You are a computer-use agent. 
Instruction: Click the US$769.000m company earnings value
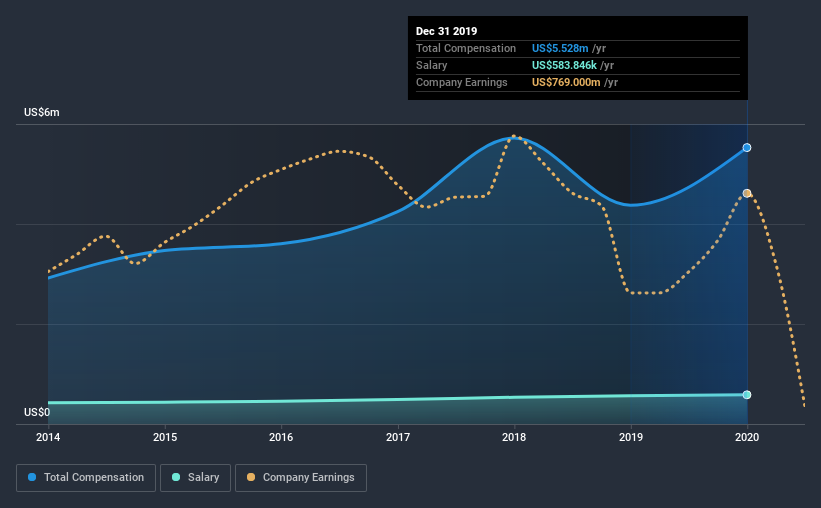click(x=566, y=82)
